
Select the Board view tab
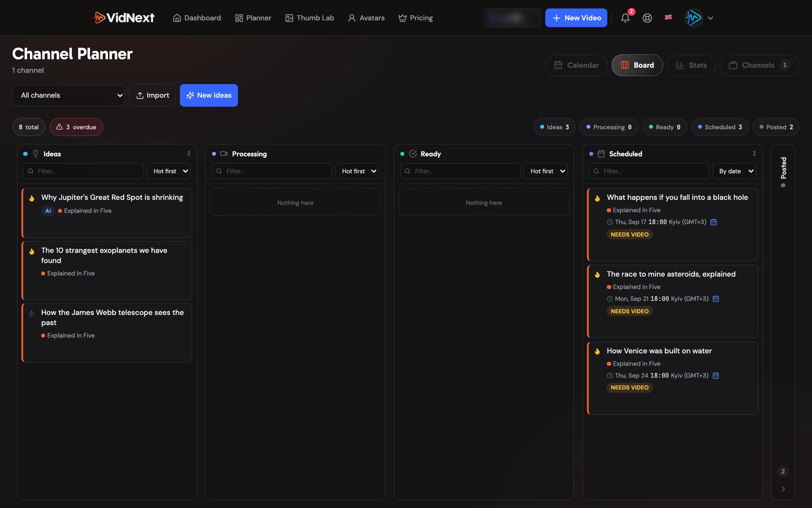(x=637, y=65)
